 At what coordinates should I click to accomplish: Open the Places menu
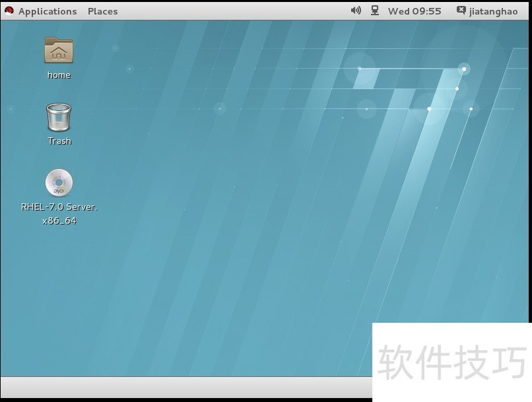click(x=102, y=11)
